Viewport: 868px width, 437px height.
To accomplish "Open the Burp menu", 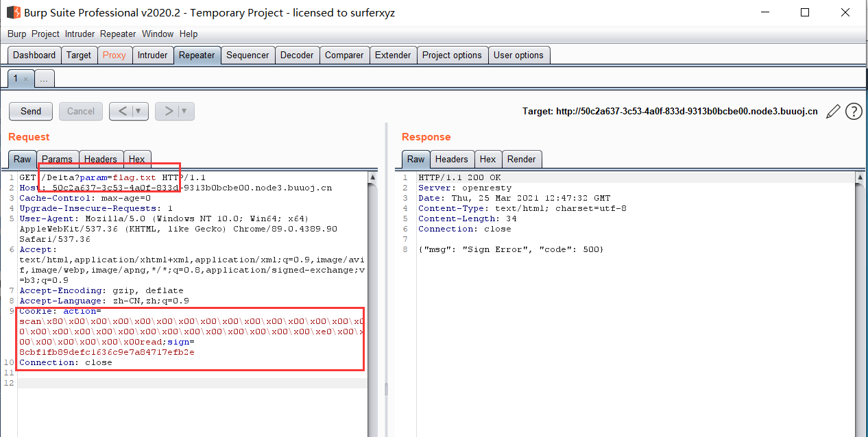I will click(17, 34).
